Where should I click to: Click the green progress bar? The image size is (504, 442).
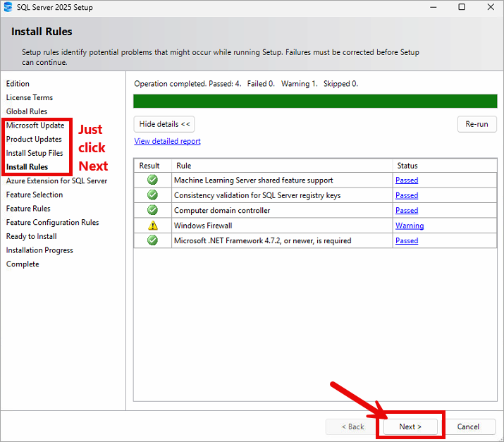315,101
